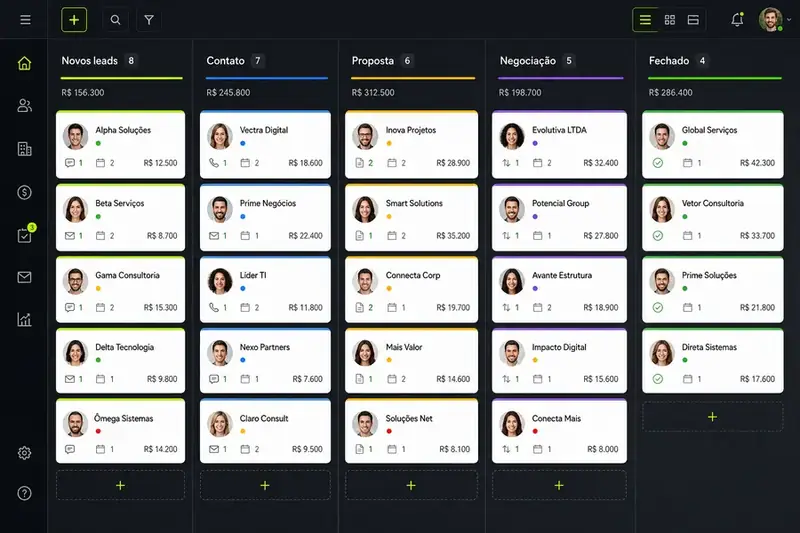This screenshot has width=800, height=533.
Task: Click the red status dot on Ômega Sistemas
Action: click(98, 432)
